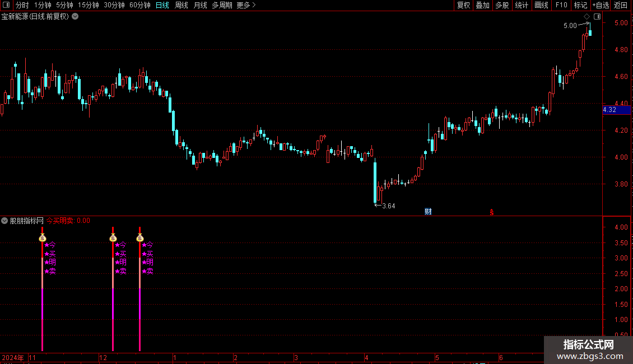Click month 1 marker on time axis

click(x=175, y=357)
